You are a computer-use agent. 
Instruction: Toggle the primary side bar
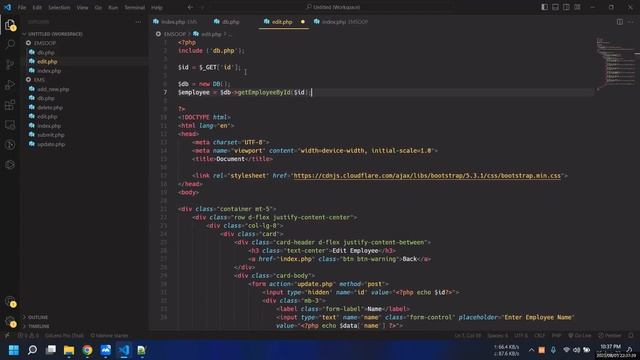(x=544, y=7)
